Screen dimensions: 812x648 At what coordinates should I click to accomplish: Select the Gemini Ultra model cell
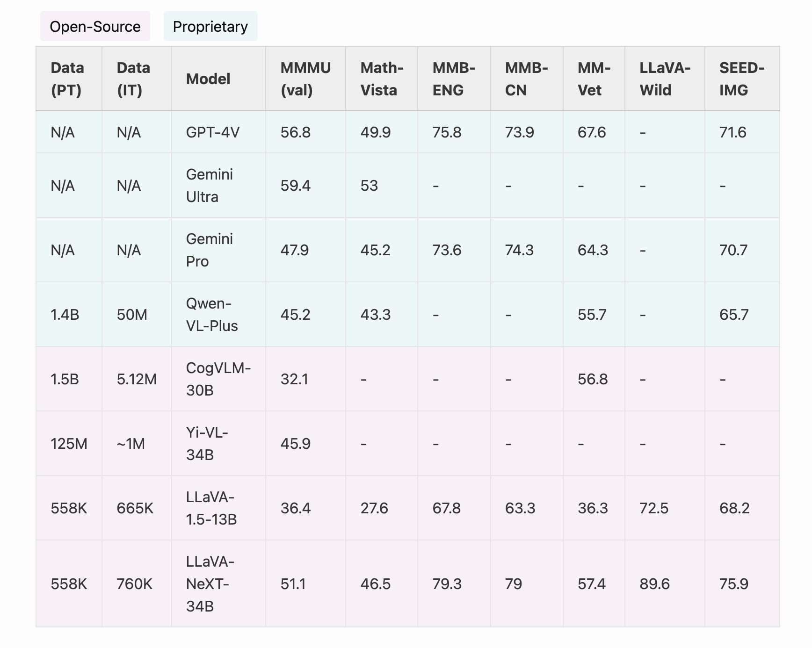[210, 186]
